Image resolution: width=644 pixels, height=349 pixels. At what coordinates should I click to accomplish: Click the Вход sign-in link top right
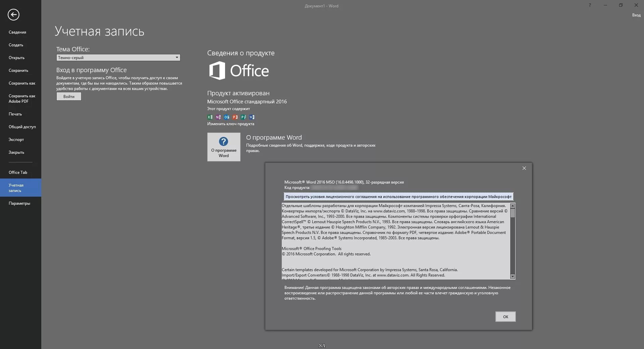636,15
